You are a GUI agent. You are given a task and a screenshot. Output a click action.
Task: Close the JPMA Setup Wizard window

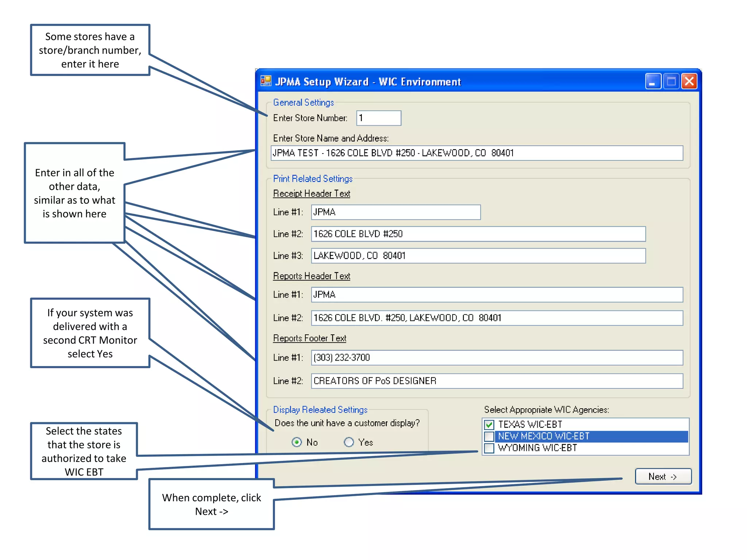point(689,81)
